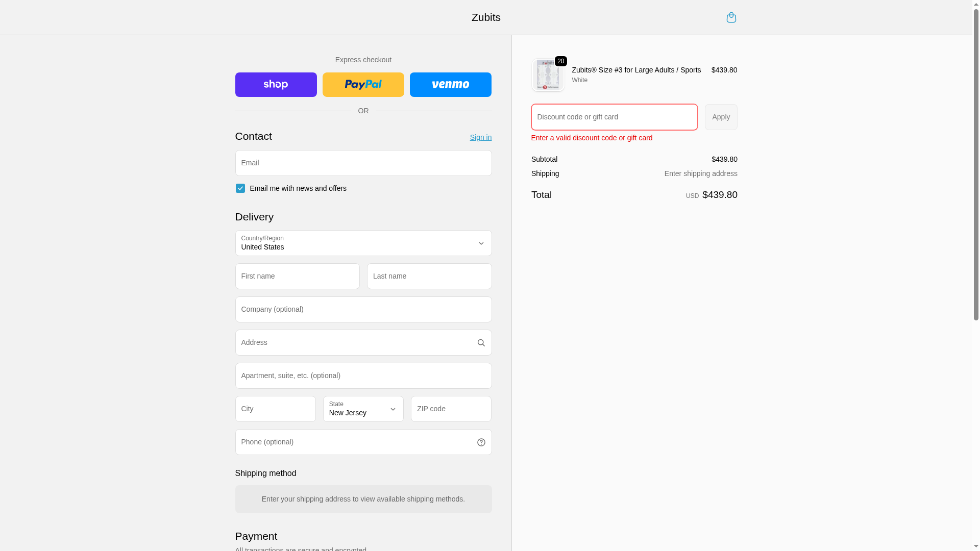Open the shopping bag cart icon
980x551 pixels.
pos(731,17)
